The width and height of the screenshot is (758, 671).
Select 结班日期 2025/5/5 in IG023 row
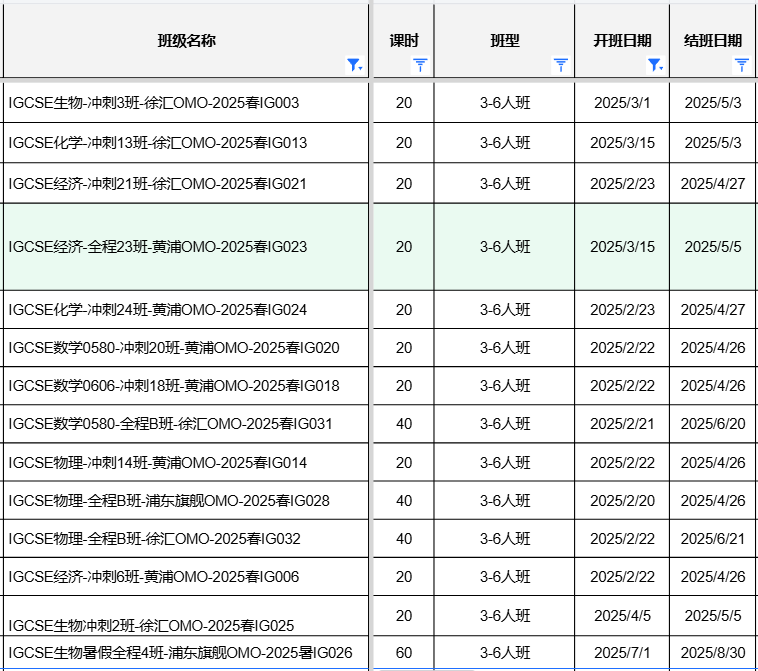coord(713,247)
